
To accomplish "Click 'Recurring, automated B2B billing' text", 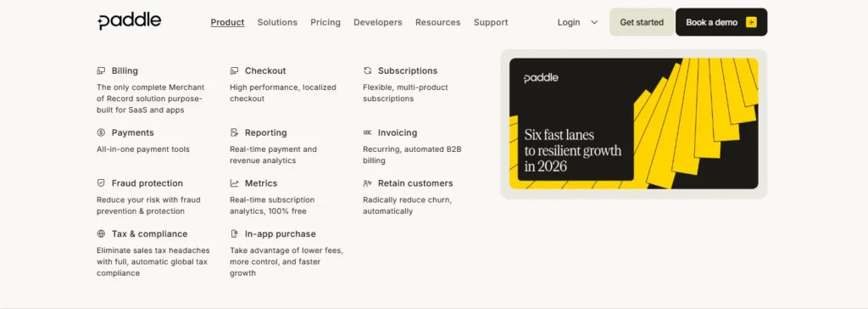I will (412, 154).
